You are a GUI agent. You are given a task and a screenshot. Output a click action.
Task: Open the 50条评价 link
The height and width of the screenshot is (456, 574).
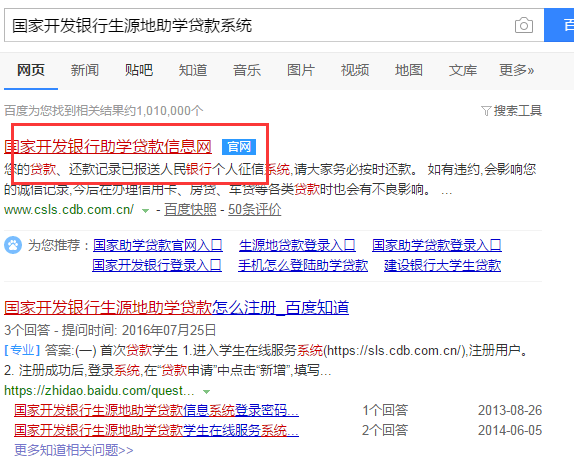255,210
